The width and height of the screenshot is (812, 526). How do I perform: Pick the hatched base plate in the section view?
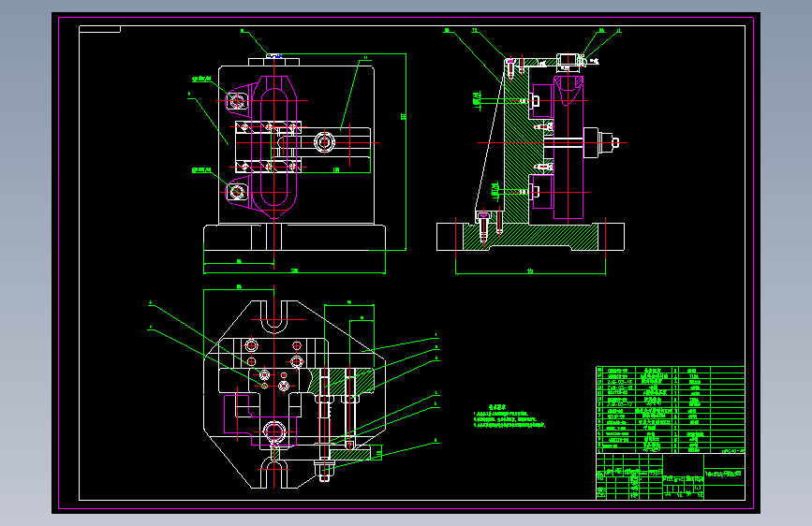[530, 237]
